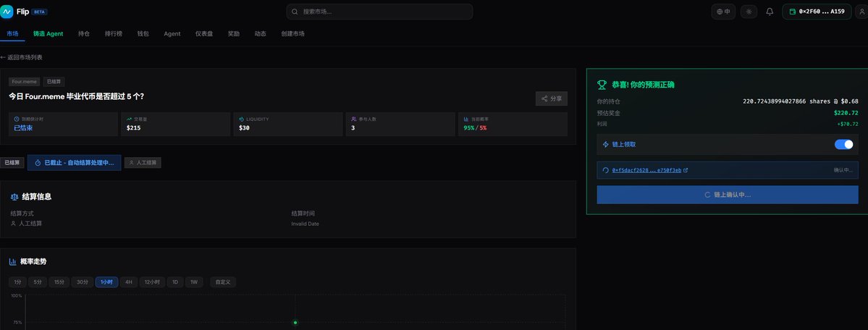868x330 pixels.
Task: Open the 钱包 tab
Action: [x=143, y=34]
